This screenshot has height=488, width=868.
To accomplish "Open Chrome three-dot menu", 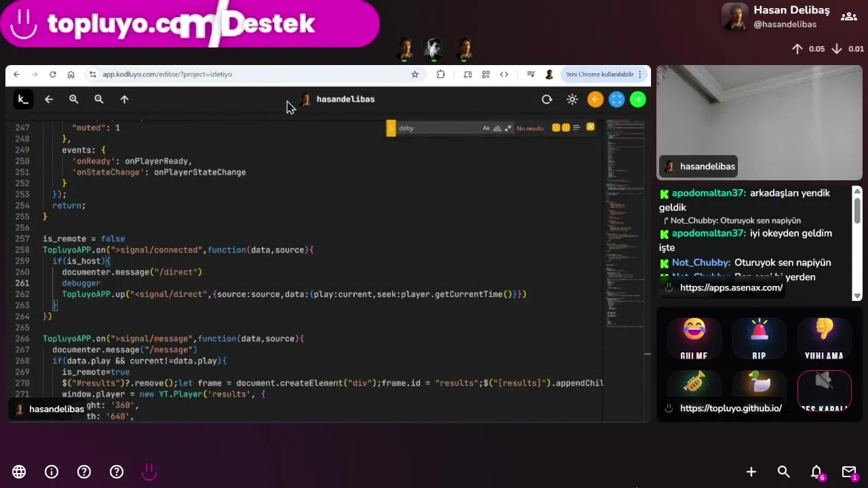I will click(639, 75).
